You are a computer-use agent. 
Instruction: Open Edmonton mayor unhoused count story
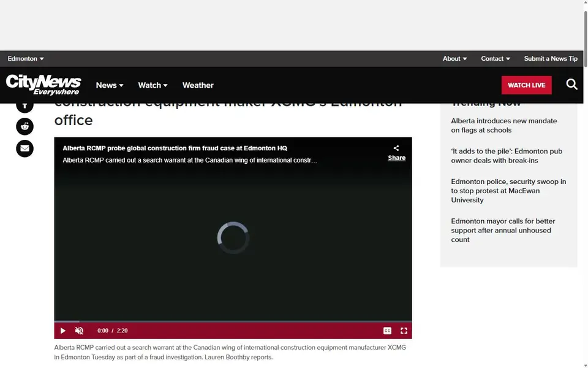503,231
